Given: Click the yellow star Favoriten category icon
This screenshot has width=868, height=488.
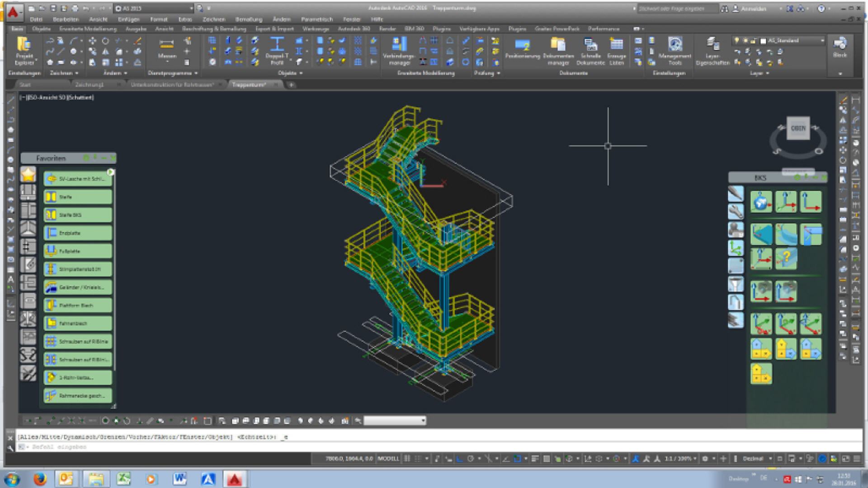Looking at the screenshot, I should tap(28, 174).
